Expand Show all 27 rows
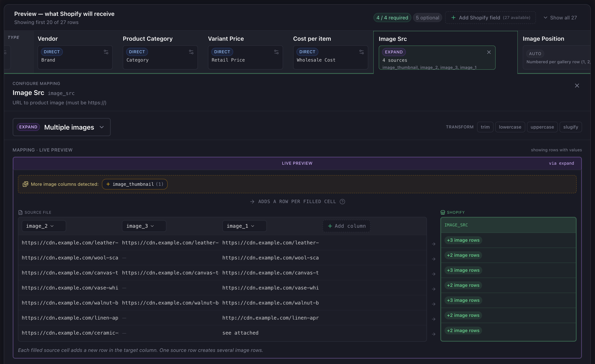The width and height of the screenshot is (595, 364). click(x=560, y=18)
